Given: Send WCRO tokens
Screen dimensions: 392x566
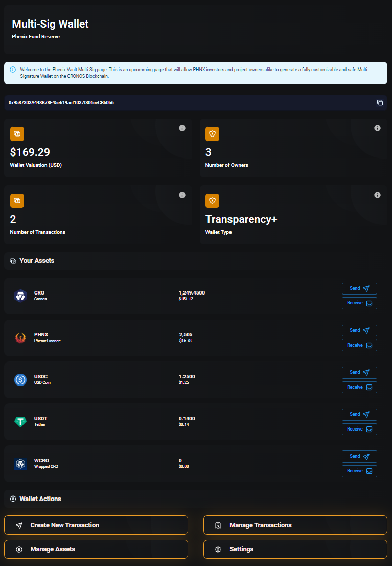Looking at the screenshot, I should pyautogui.click(x=359, y=456).
